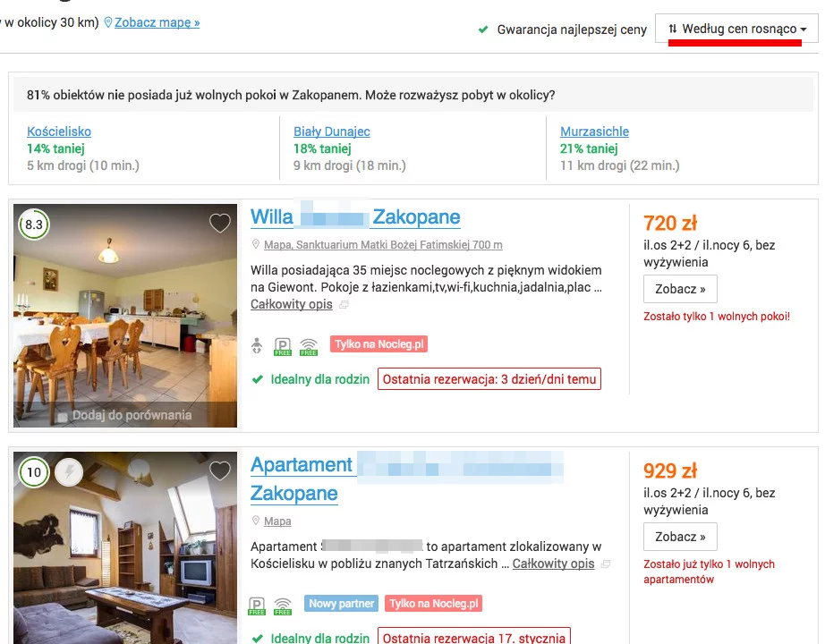Click map pin icon in Willa listing address
The height and width of the screenshot is (644, 825).
(256, 245)
